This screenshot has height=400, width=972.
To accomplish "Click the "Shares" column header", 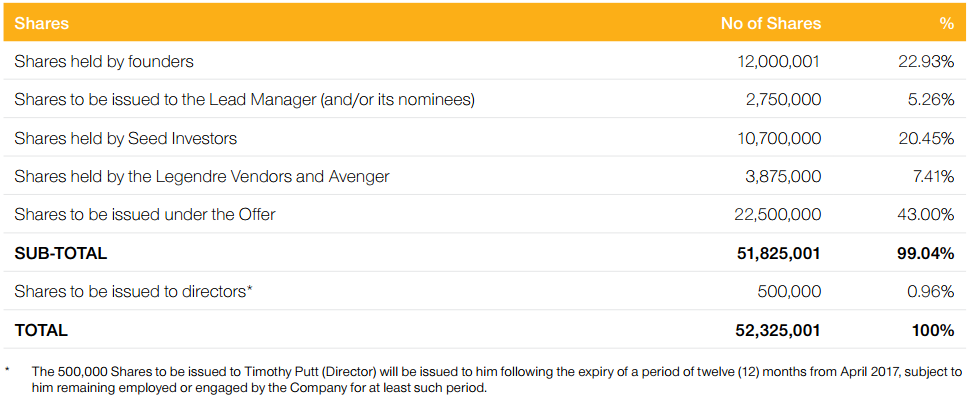I will point(42,23).
